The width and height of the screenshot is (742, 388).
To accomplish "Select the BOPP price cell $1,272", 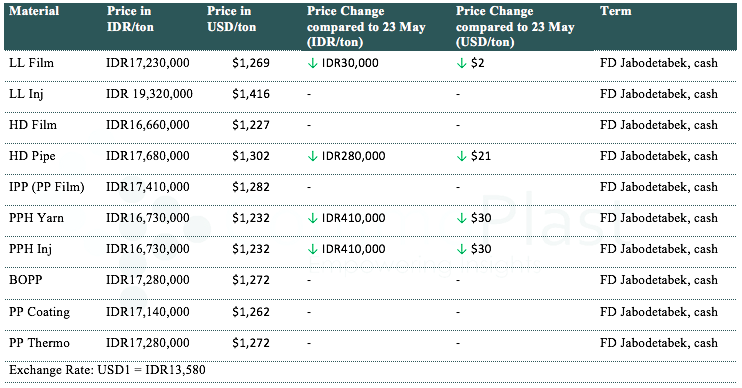I will pyautogui.click(x=251, y=280).
